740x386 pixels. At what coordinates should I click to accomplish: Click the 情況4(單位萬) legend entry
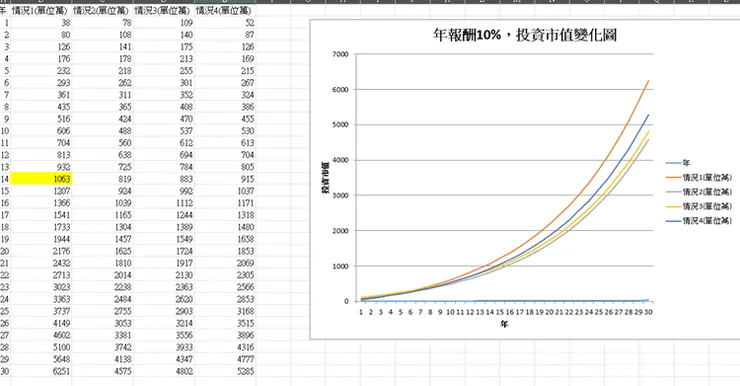click(x=699, y=220)
